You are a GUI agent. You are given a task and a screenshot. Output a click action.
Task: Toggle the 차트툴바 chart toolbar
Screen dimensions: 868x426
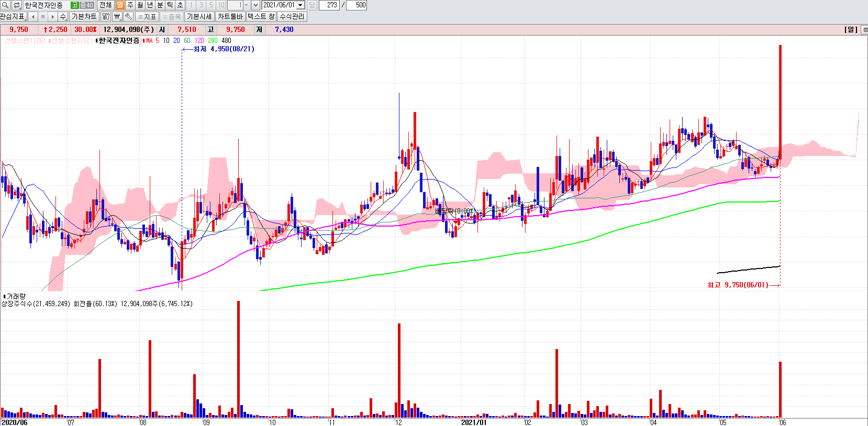tap(230, 17)
